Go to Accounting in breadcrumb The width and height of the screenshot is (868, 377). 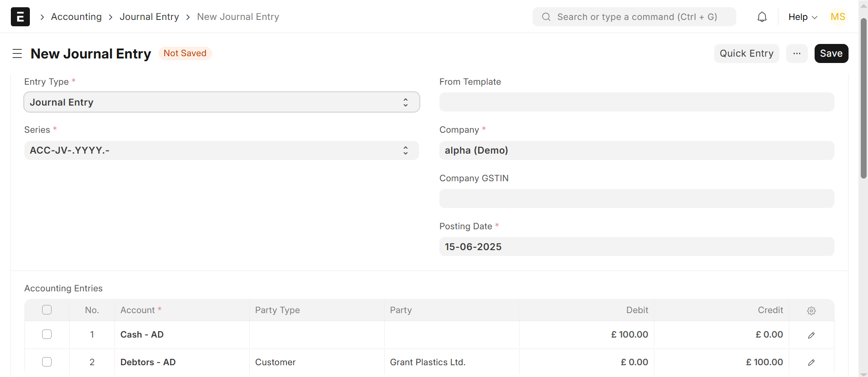point(76,17)
